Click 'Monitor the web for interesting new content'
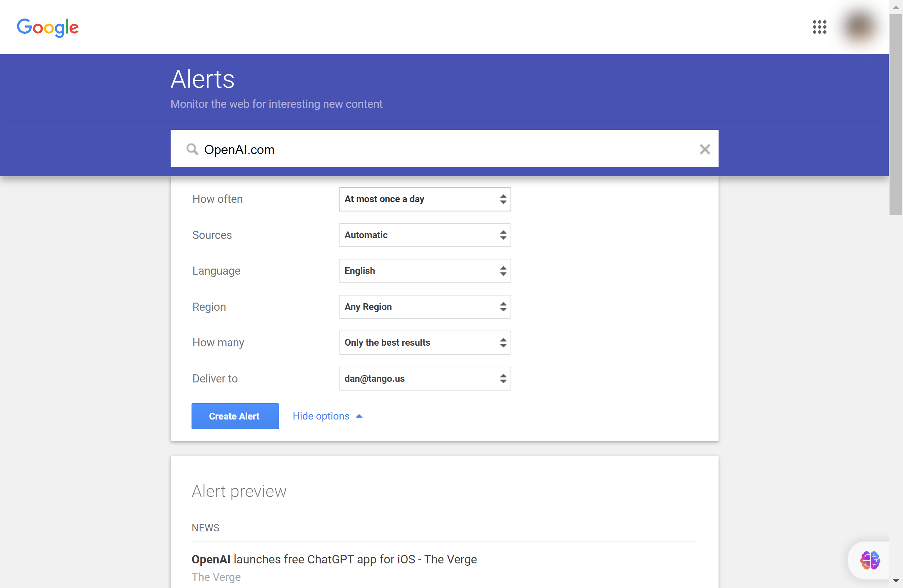Image resolution: width=903 pixels, height=588 pixels. coord(276,104)
